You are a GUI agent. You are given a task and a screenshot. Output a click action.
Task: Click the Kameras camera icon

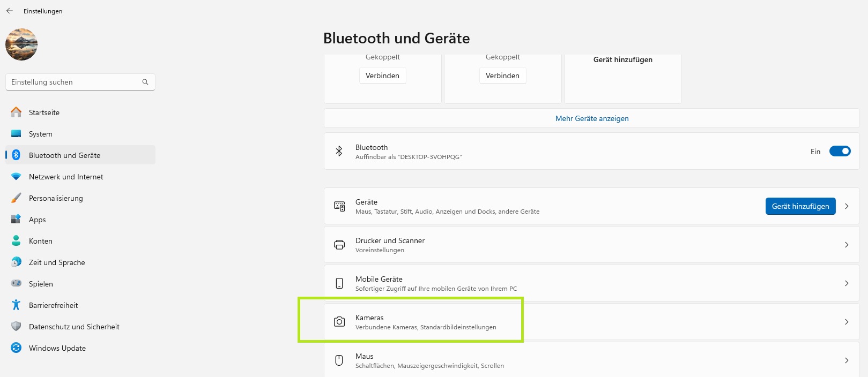339,322
